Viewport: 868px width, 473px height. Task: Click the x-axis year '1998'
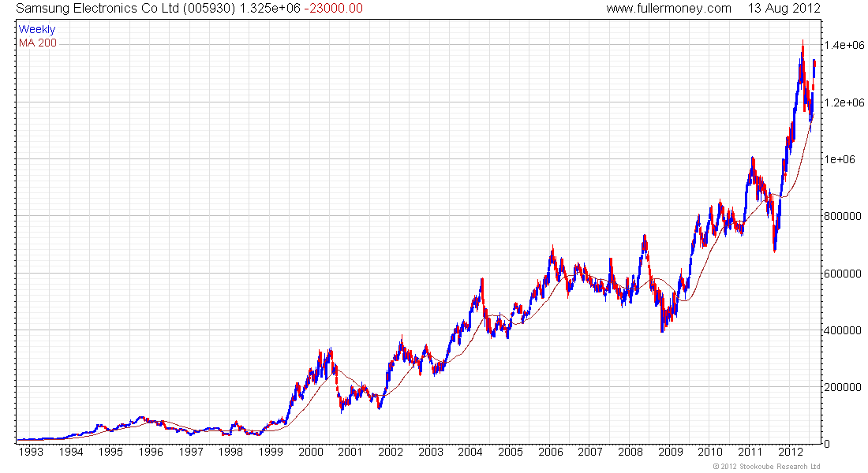coord(231,452)
